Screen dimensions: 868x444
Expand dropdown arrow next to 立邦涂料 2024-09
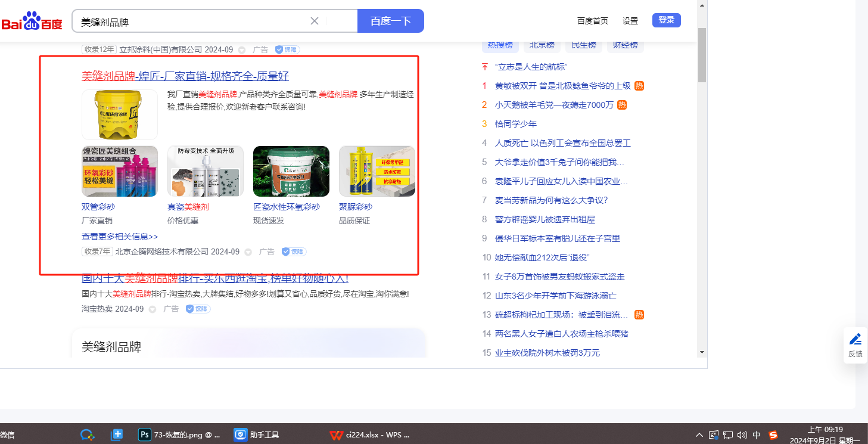242,49
